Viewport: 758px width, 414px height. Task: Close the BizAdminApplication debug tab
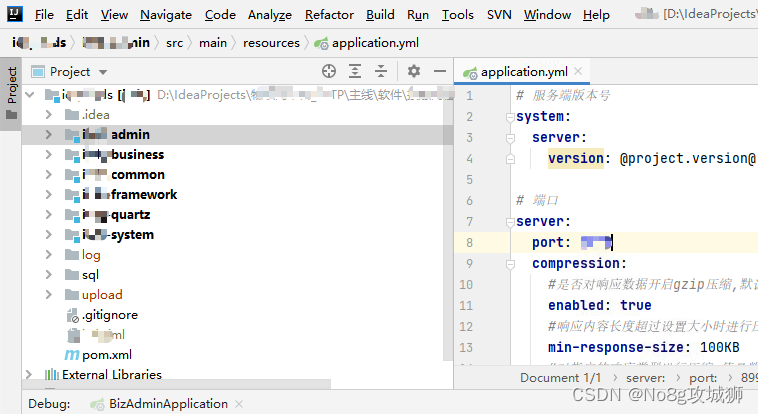click(239, 404)
